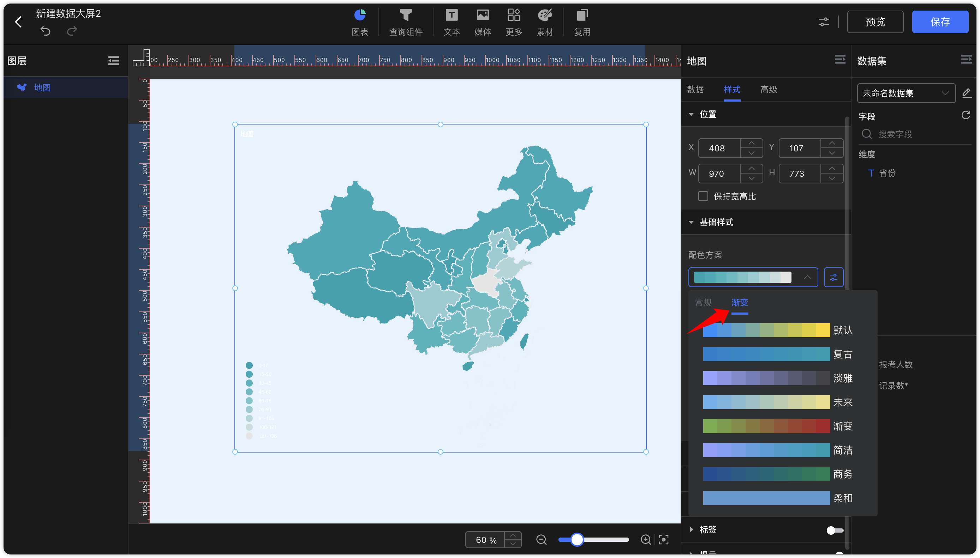
Task: Collapse the 数据集 panel
Action: pyautogui.click(x=966, y=60)
